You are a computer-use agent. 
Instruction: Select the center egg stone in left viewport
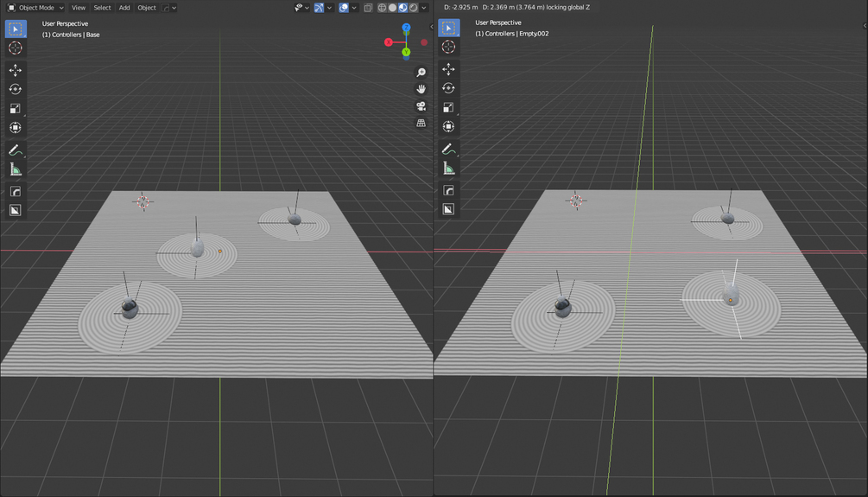coord(197,248)
